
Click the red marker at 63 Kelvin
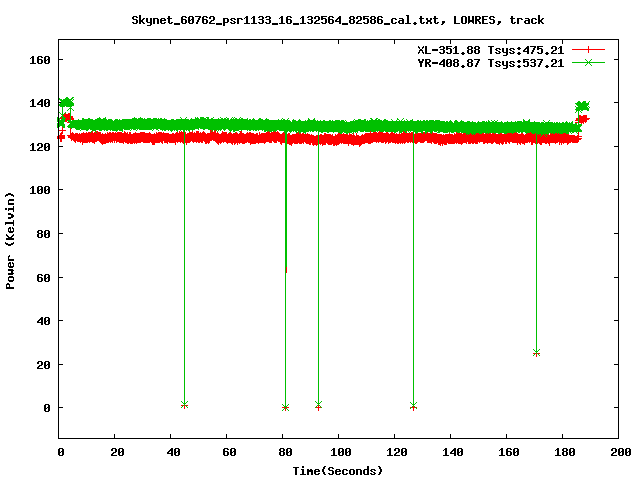[x=286, y=270]
